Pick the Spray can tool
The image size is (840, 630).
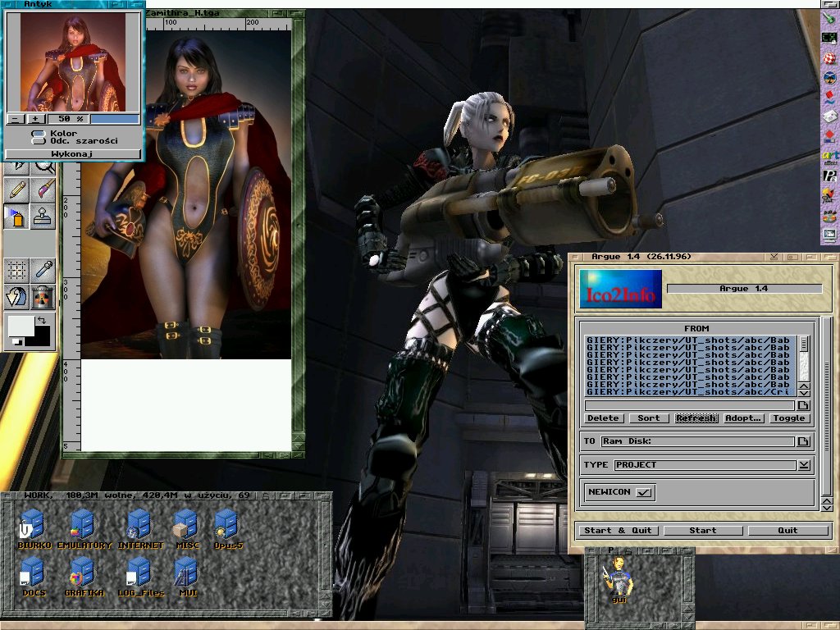click(x=16, y=217)
